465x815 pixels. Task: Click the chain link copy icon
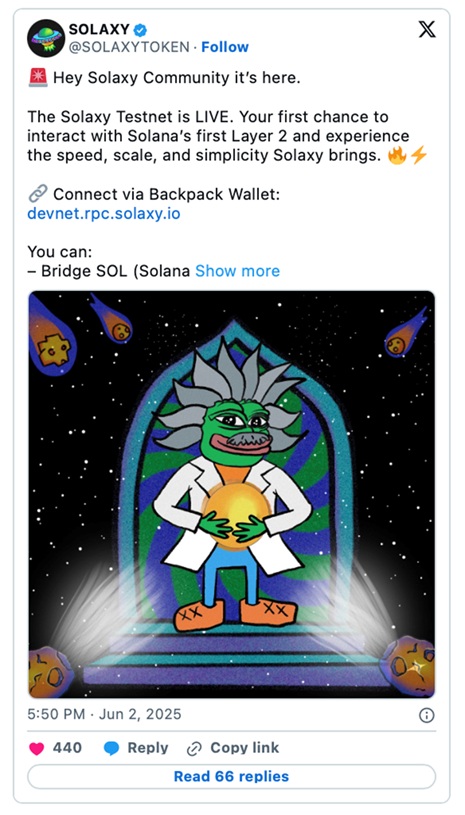[194, 748]
